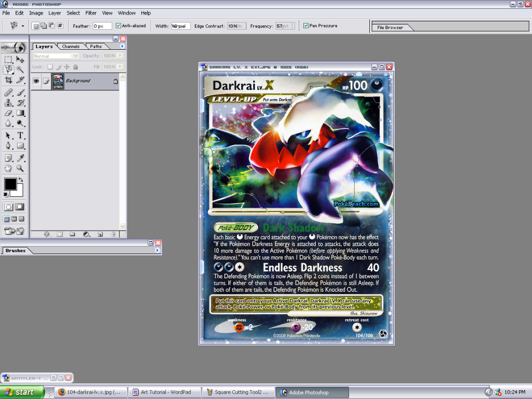Open the Select menu
The width and height of the screenshot is (532, 399).
click(73, 13)
